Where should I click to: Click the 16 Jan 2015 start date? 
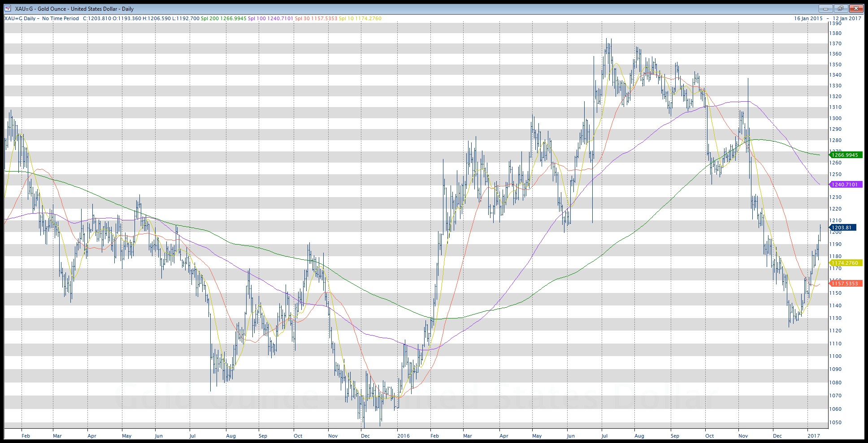click(808, 18)
